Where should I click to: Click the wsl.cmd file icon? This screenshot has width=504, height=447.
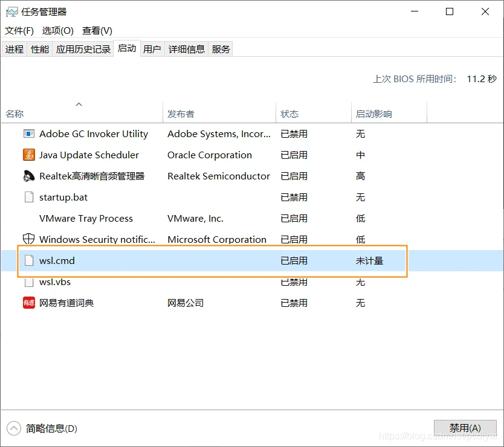click(x=28, y=260)
